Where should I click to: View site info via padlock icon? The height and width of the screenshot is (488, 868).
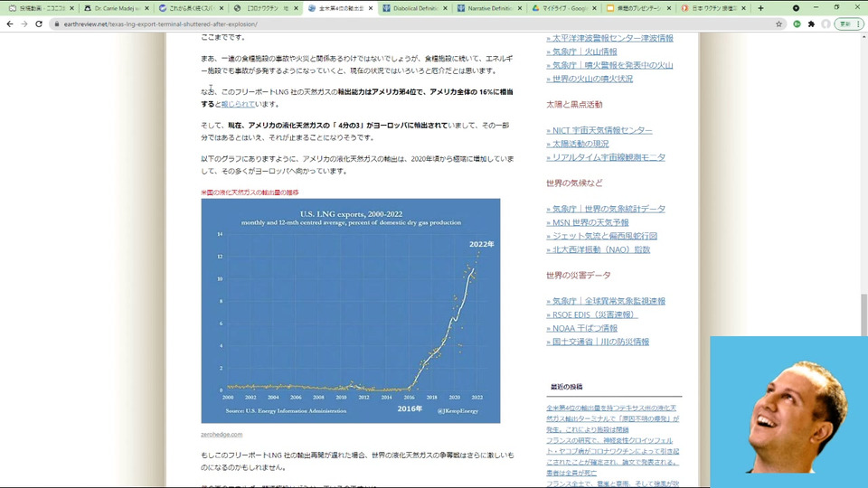56,23
